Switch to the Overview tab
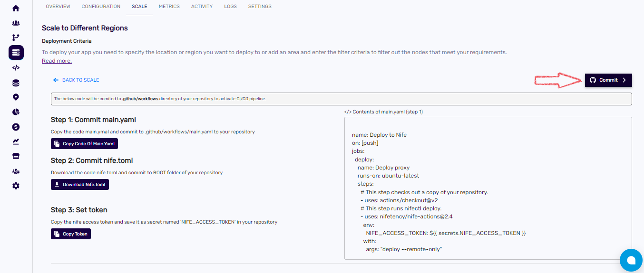Viewport: 644px width, 273px height. (x=58, y=7)
